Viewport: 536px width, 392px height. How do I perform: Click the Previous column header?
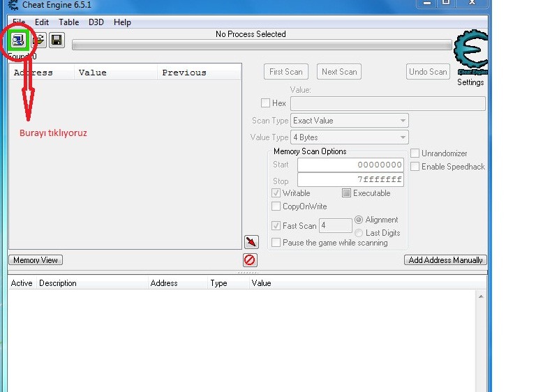pyautogui.click(x=200, y=73)
